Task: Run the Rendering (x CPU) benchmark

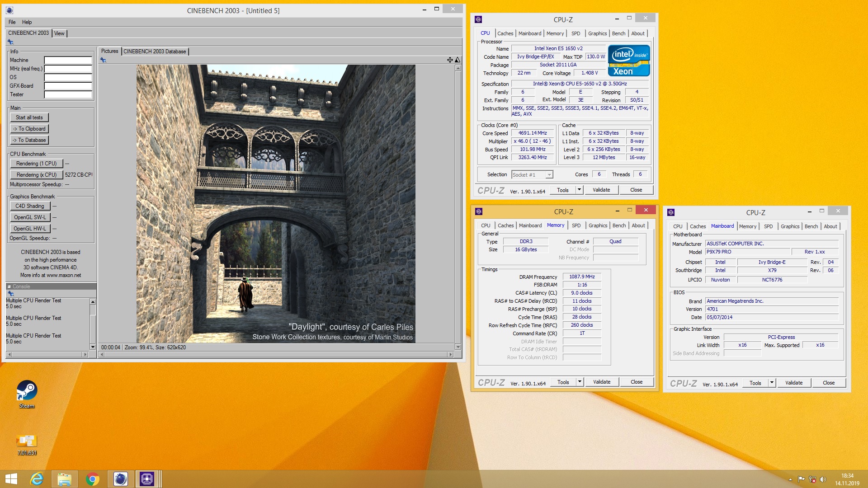Action: (36, 175)
